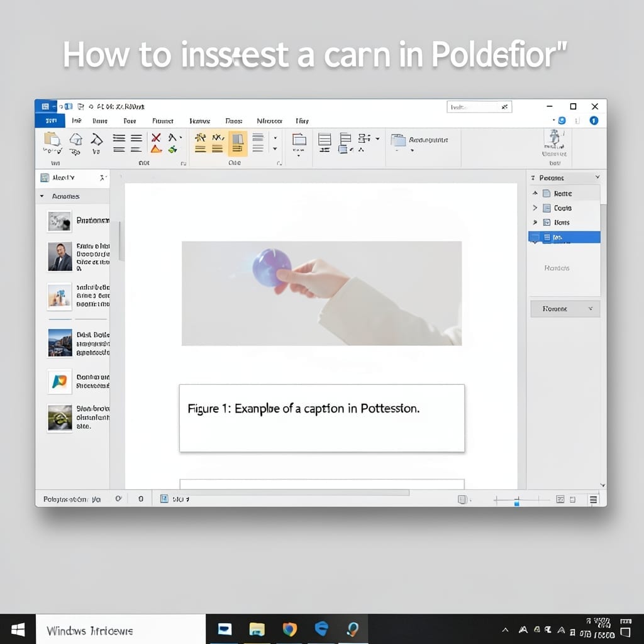The image size is (644, 644).
Task: Open the dropdown arrow beside hierarchy icon in ribbon
Action: coord(377,138)
